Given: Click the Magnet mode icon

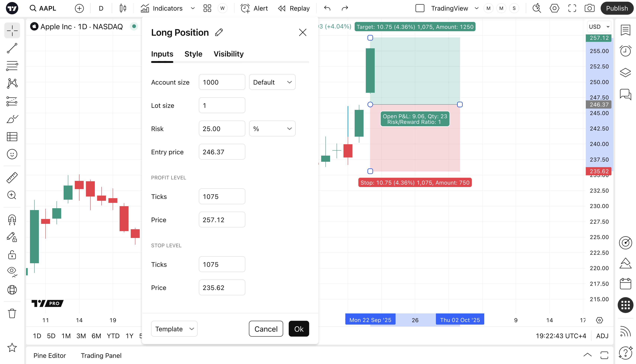Looking at the screenshot, I should tap(12, 220).
